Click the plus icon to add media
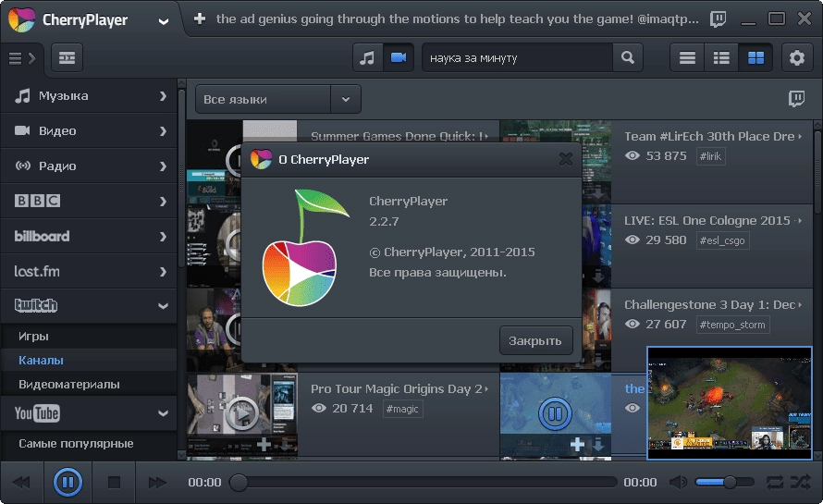This screenshot has height=504, width=823. point(200,18)
